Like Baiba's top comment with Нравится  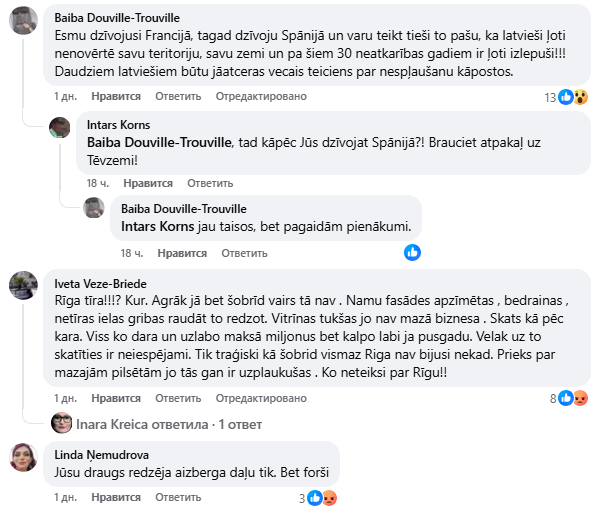pyautogui.click(x=116, y=97)
